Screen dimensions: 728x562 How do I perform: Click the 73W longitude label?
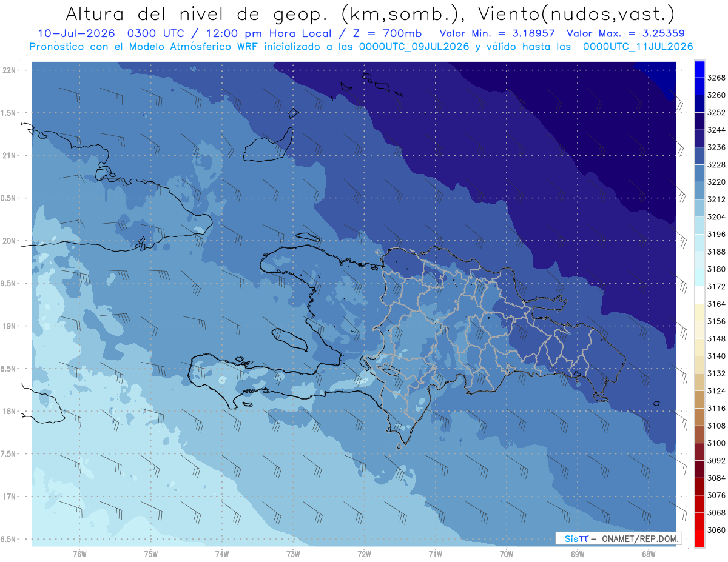click(x=293, y=554)
